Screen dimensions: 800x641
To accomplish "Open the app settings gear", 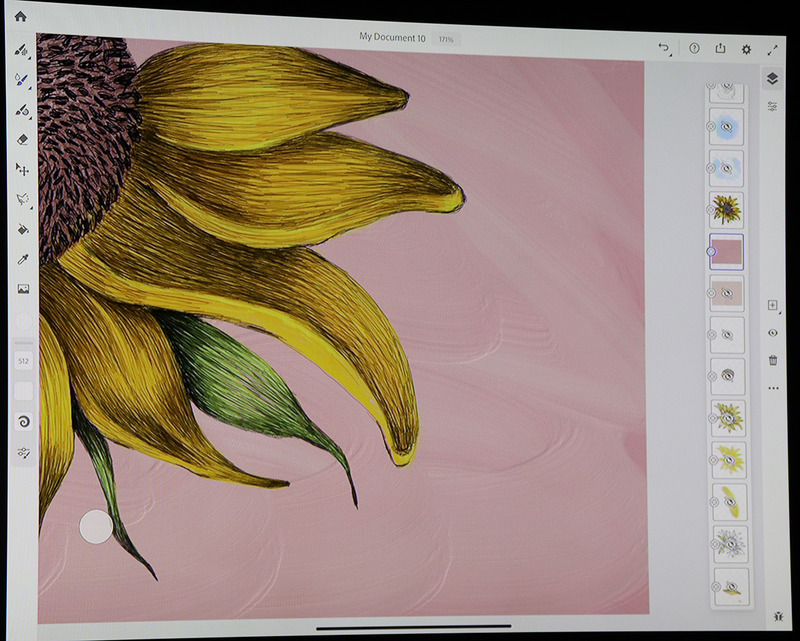I will pyautogui.click(x=746, y=48).
